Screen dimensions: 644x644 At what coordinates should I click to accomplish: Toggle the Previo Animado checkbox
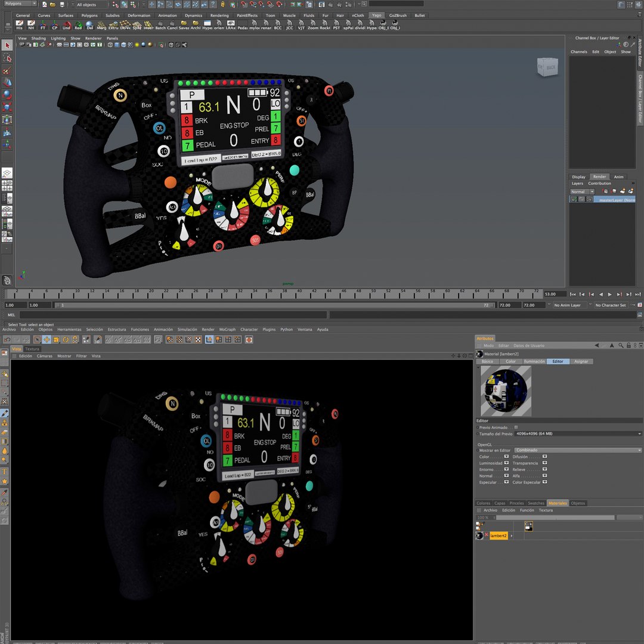[x=516, y=427]
